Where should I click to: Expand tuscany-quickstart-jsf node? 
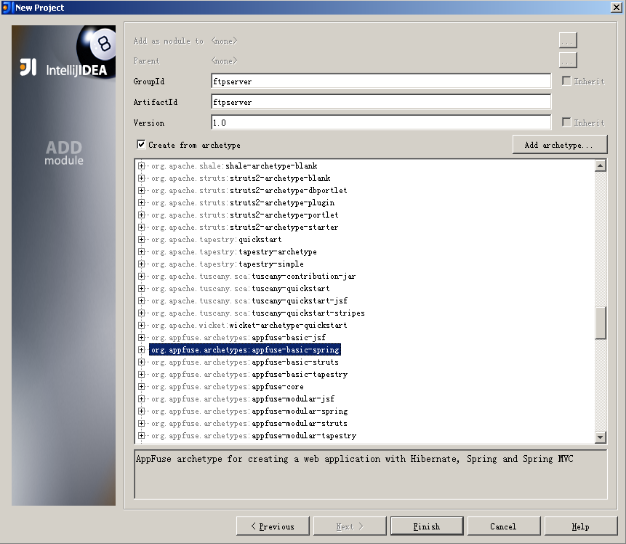click(141, 301)
